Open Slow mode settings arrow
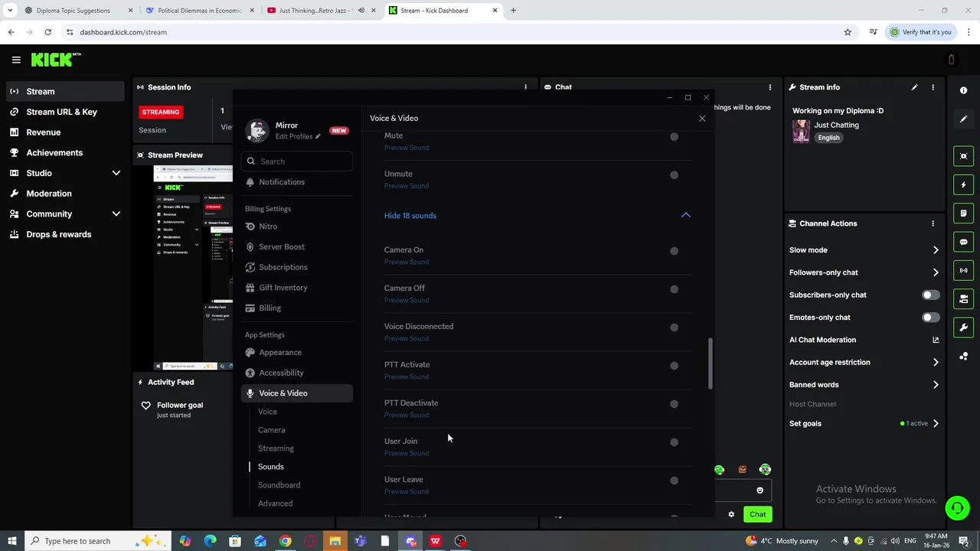Screen dimensions: 980x551 pyautogui.click(x=936, y=250)
